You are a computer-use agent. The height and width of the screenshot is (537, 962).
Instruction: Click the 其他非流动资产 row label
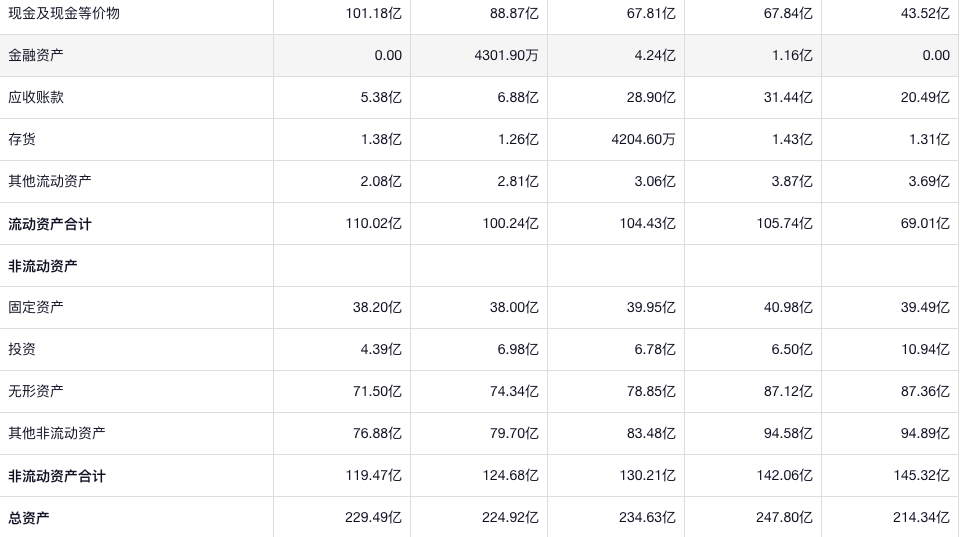point(57,434)
